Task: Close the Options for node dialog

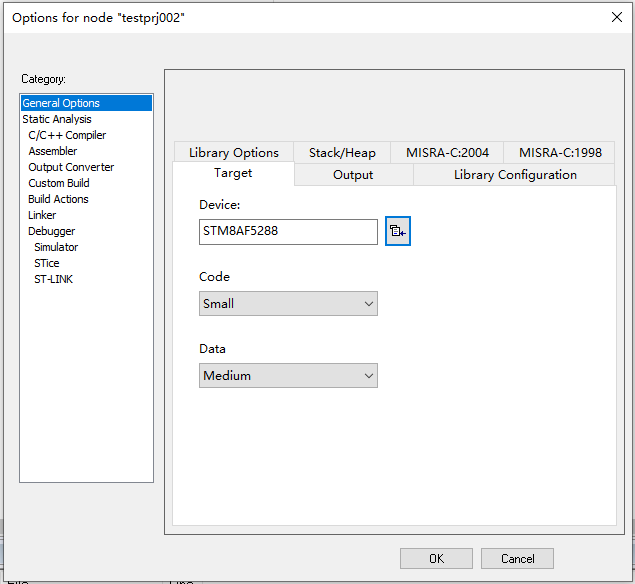Action: tap(616, 17)
